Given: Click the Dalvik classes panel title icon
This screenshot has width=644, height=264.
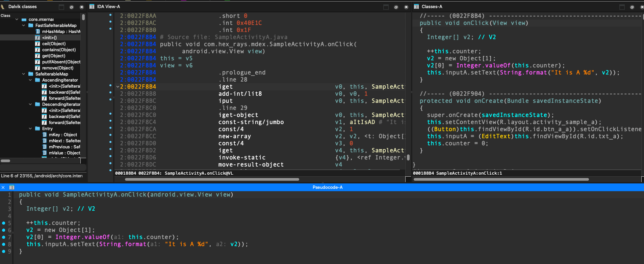Looking at the screenshot, I should tap(3, 7).
